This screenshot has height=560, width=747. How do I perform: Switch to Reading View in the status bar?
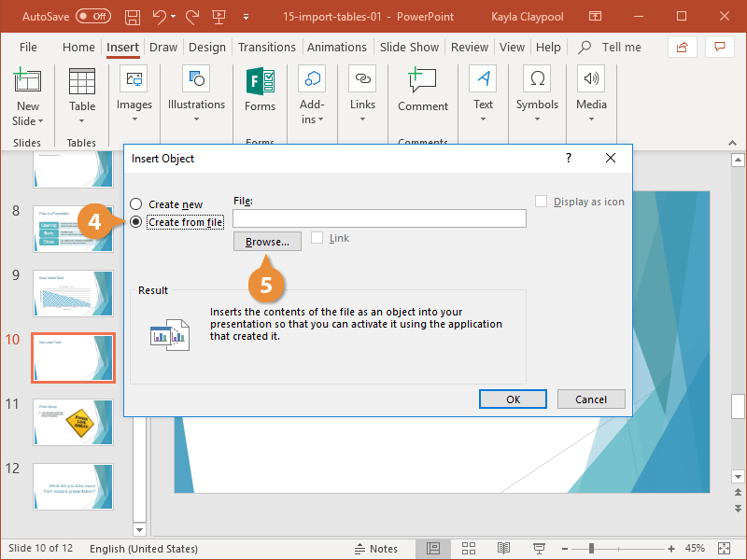pyautogui.click(x=503, y=548)
